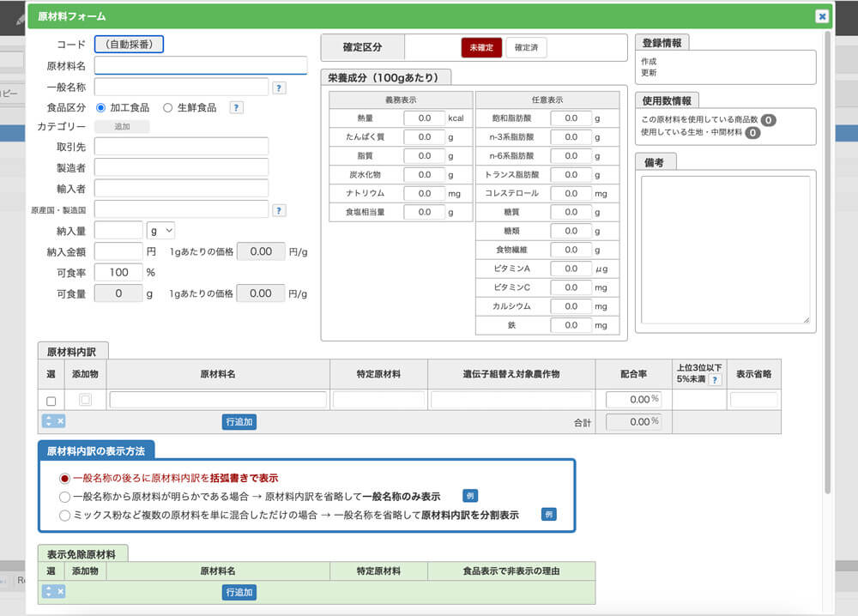Click 特定原材料 field in 原材料内訳 row
Screen dimensions: 858x616
coord(378,400)
